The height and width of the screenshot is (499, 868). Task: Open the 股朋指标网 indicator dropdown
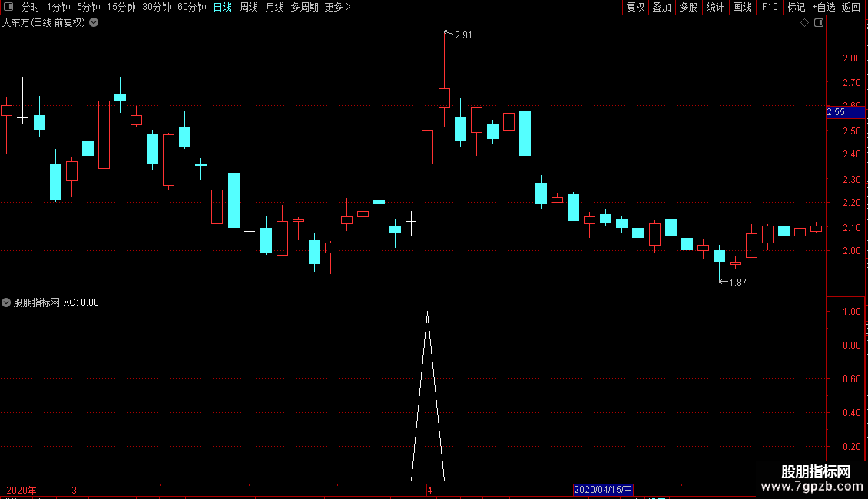click(x=6, y=302)
